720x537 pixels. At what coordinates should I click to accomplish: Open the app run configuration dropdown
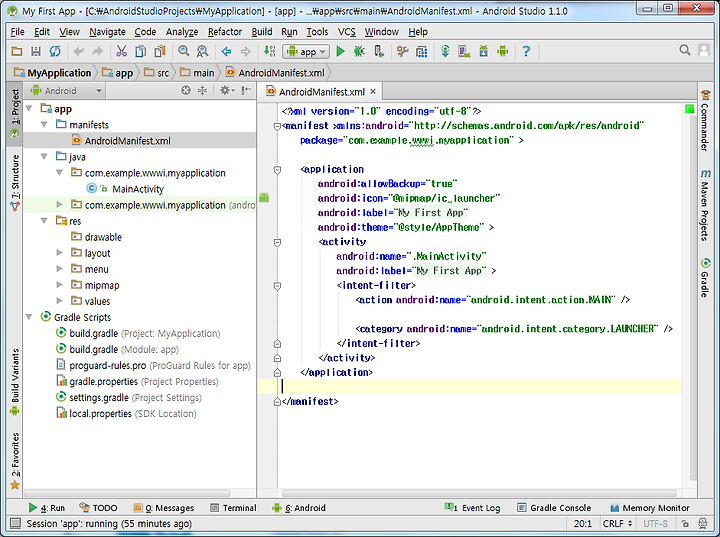pos(306,51)
